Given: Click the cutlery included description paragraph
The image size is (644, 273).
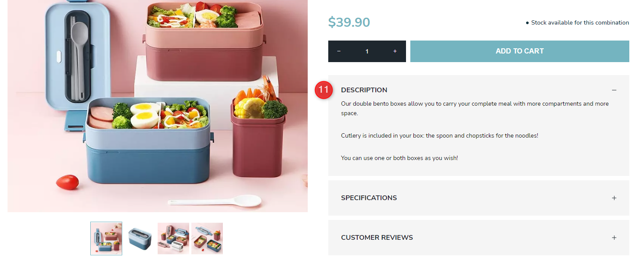Looking at the screenshot, I should pos(440,135).
